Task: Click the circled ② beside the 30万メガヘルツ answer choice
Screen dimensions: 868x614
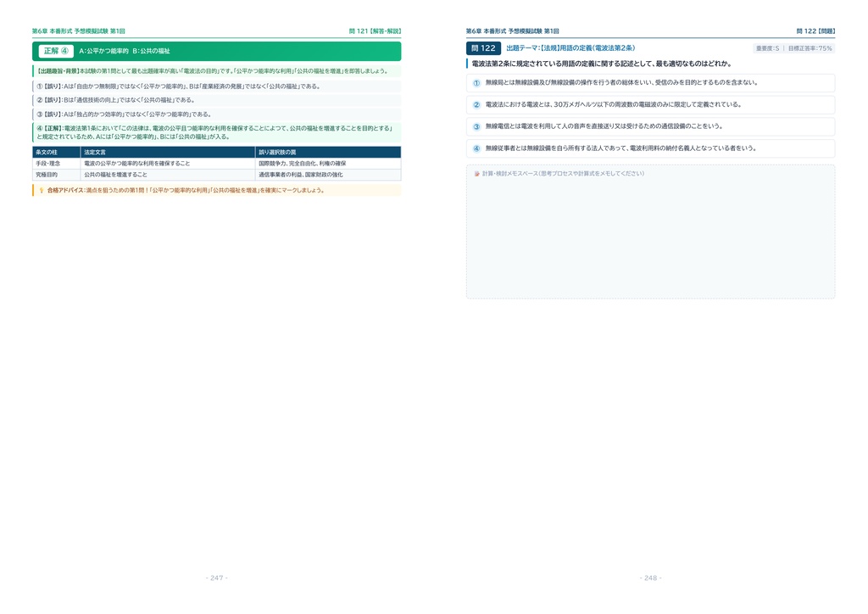Action: pyautogui.click(x=476, y=104)
